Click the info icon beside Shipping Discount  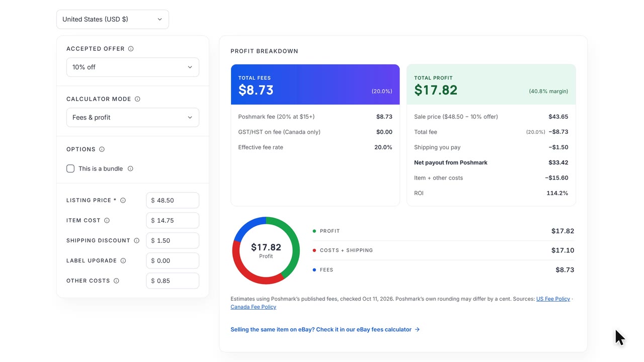click(136, 240)
